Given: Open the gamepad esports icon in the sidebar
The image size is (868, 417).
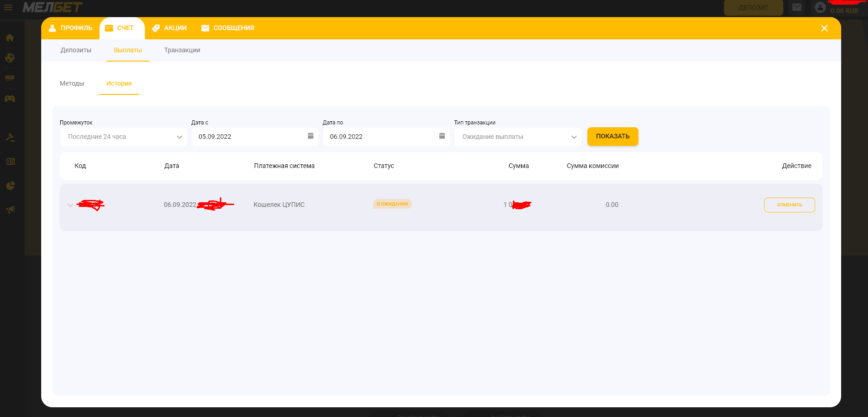Looking at the screenshot, I should tap(10, 99).
